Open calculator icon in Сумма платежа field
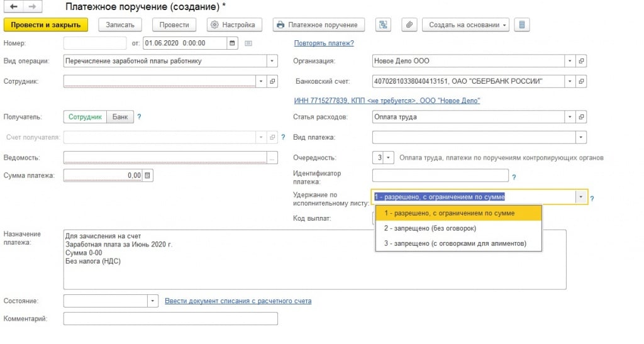The height and width of the screenshot is (344, 644). [147, 175]
